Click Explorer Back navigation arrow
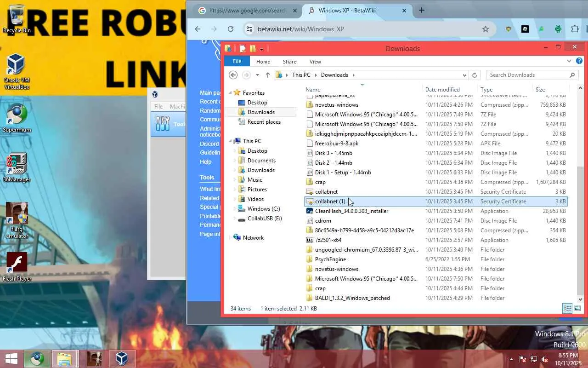Screen dimensions: 588x368 click(x=233, y=75)
